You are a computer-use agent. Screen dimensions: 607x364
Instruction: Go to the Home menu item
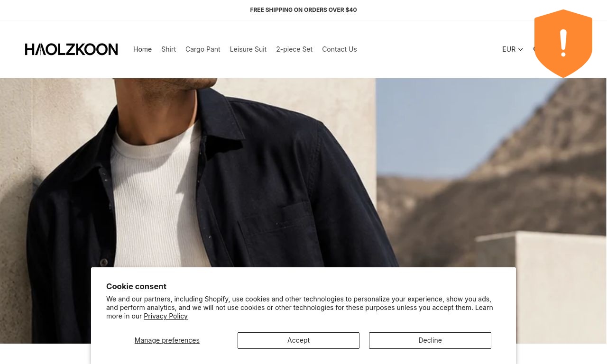pos(142,49)
